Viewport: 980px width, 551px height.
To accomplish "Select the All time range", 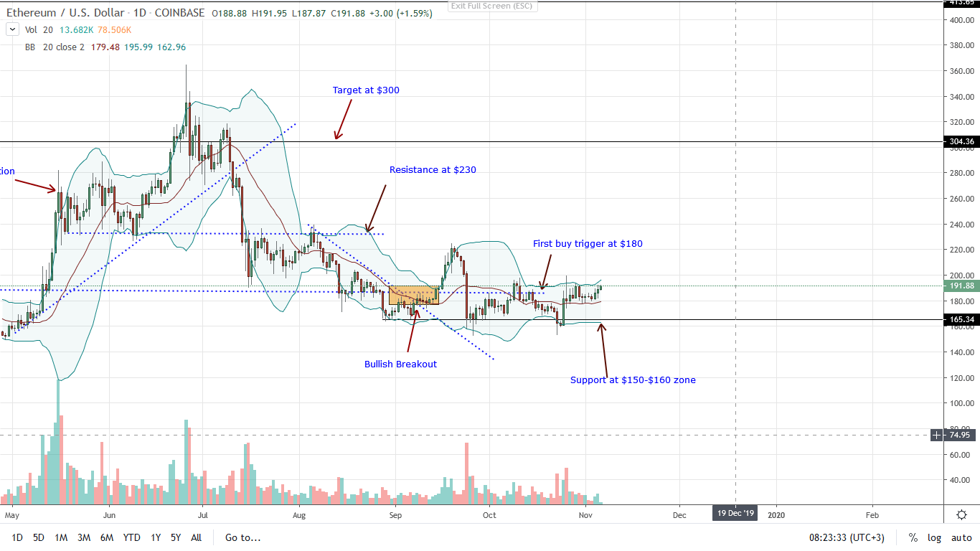I will (196, 537).
